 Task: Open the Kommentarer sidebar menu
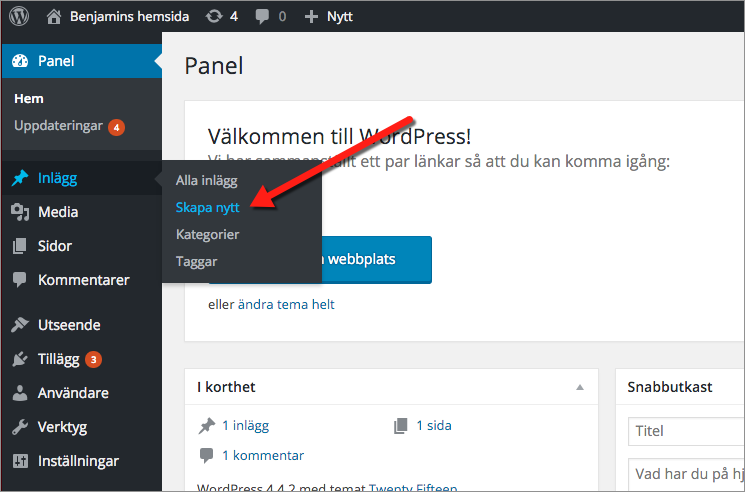pos(82,280)
